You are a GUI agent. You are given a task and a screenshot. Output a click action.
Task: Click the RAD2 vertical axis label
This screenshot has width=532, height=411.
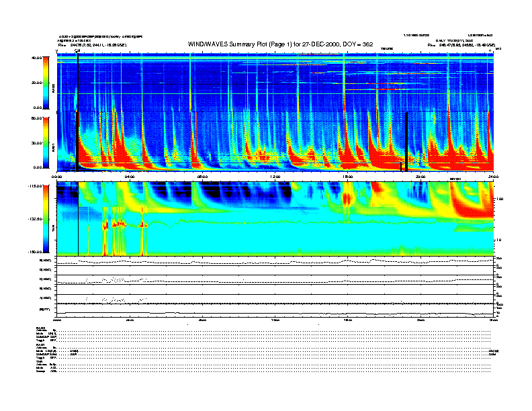(54, 88)
